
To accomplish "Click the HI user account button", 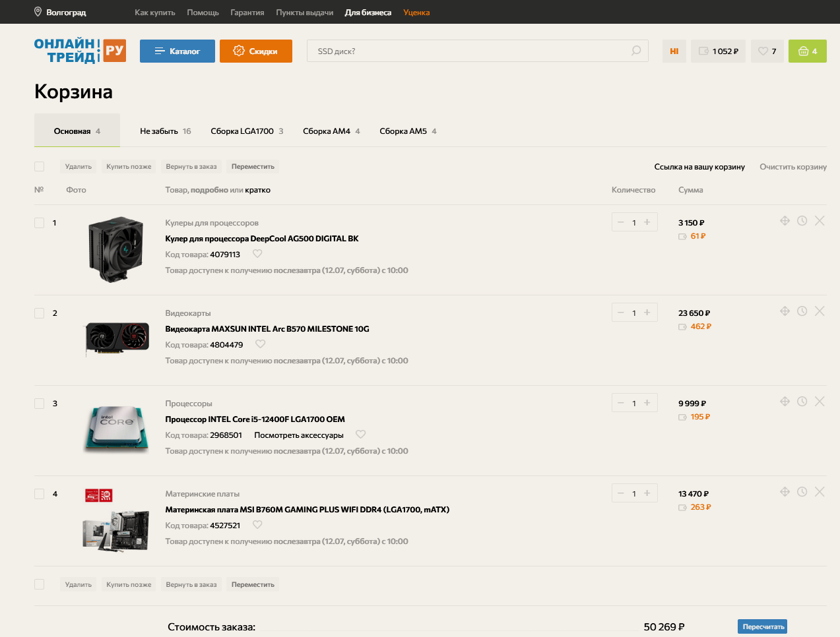I will (x=674, y=51).
